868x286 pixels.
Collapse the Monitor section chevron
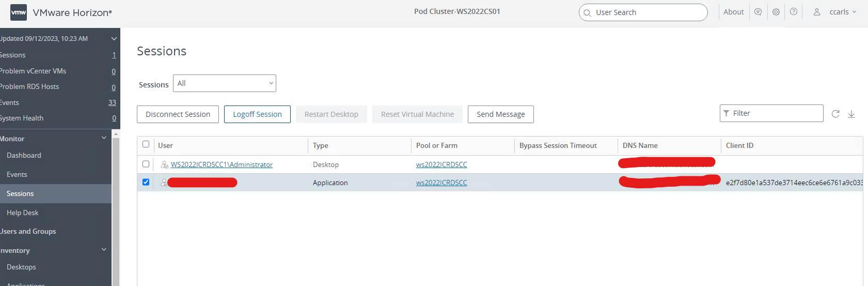104,138
